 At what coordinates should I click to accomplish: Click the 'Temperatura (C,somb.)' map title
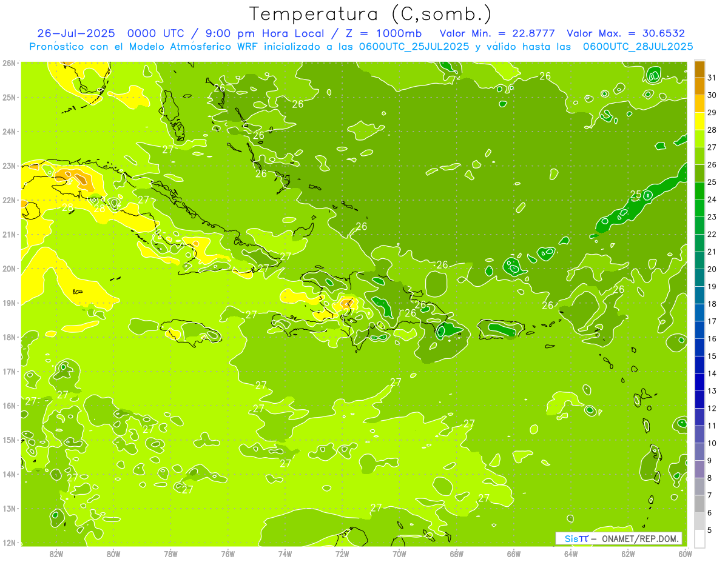370,14
